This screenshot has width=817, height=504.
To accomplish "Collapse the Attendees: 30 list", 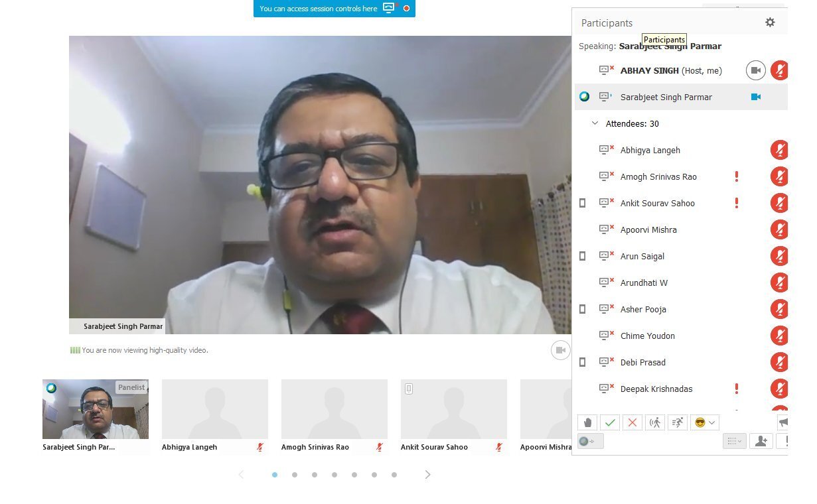I will pos(595,123).
